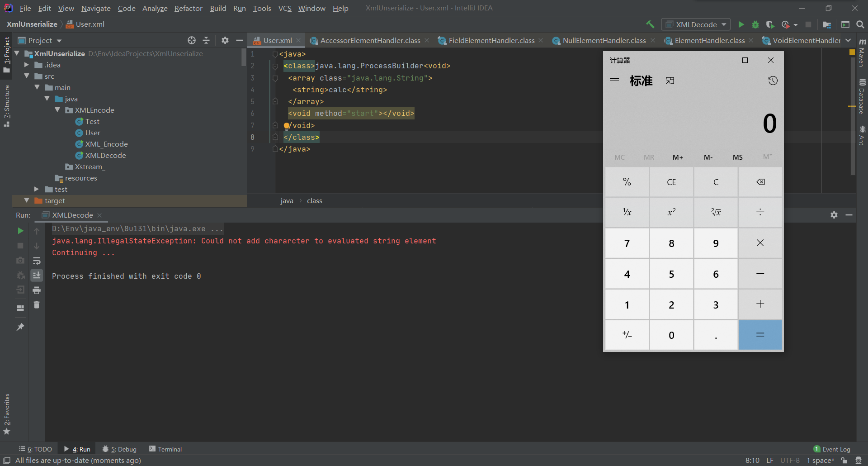Collapse the XMLEncode package folder
The image size is (868, 466).
57,110
